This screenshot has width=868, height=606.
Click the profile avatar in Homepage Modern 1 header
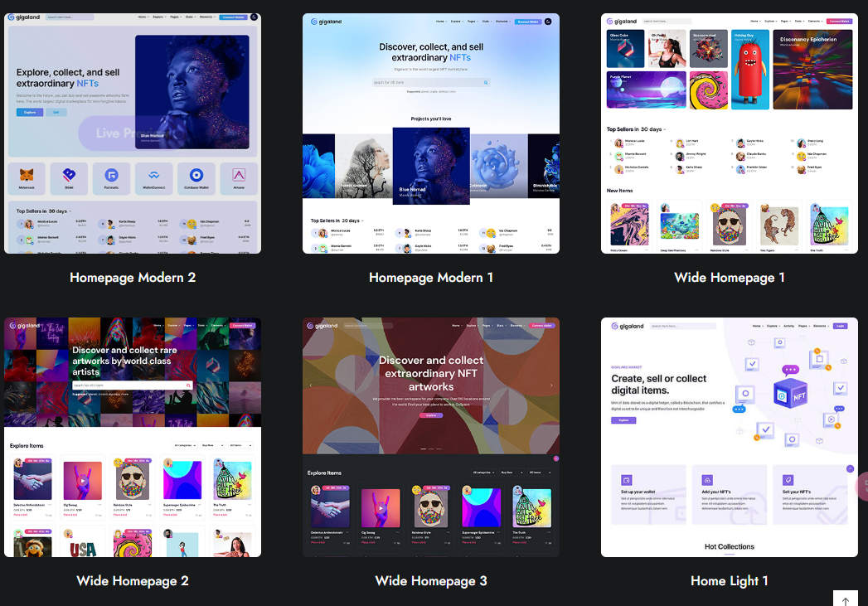(547, 22)
